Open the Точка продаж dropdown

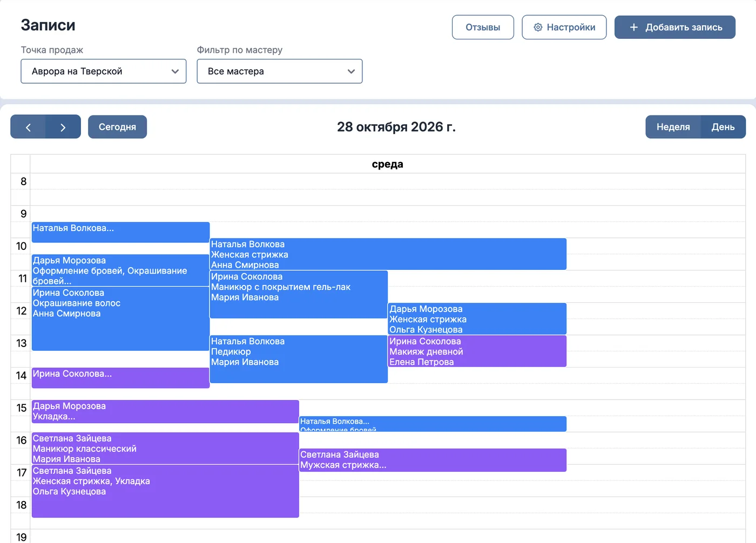coord(104,71)
